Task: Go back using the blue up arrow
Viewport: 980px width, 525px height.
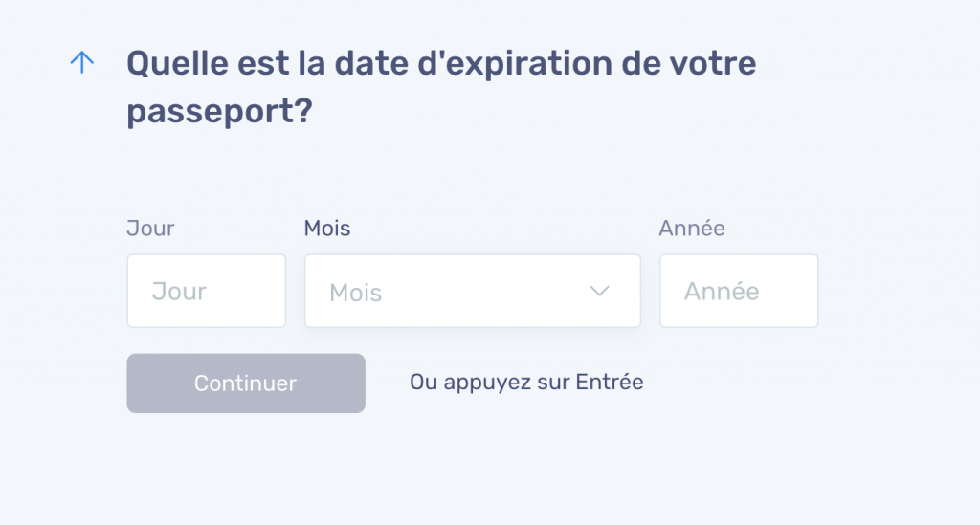Action: (82, 62)
